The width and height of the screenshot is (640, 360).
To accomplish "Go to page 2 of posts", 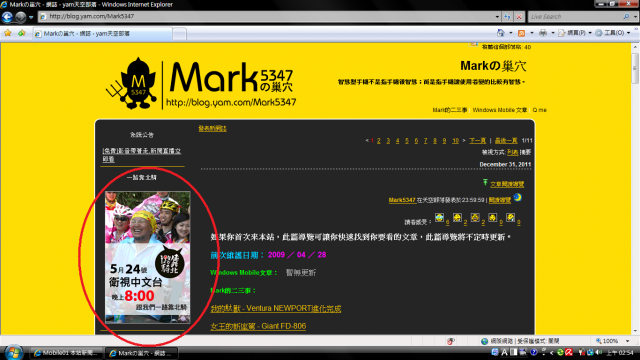I will point(379,141).
